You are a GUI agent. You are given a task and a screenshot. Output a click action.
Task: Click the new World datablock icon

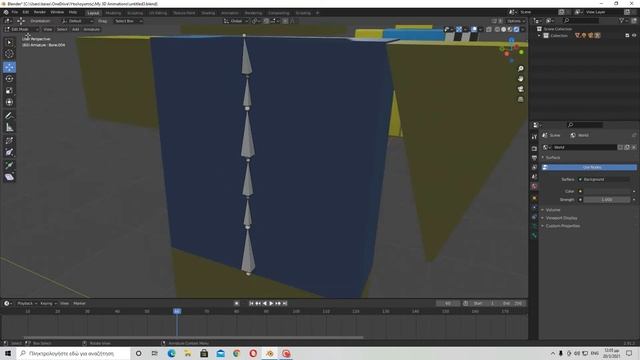(x=627, y=147)
